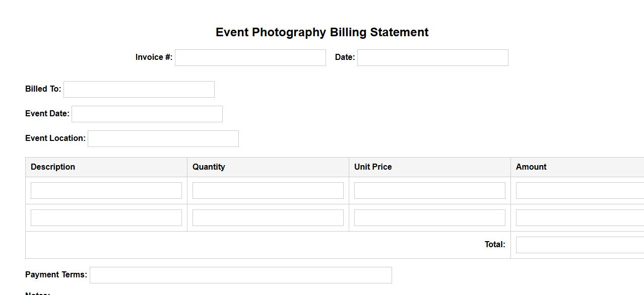Screen dimensions: 644x295
Task: Click the Quantity column header
Action: click(x=209, y=167)
